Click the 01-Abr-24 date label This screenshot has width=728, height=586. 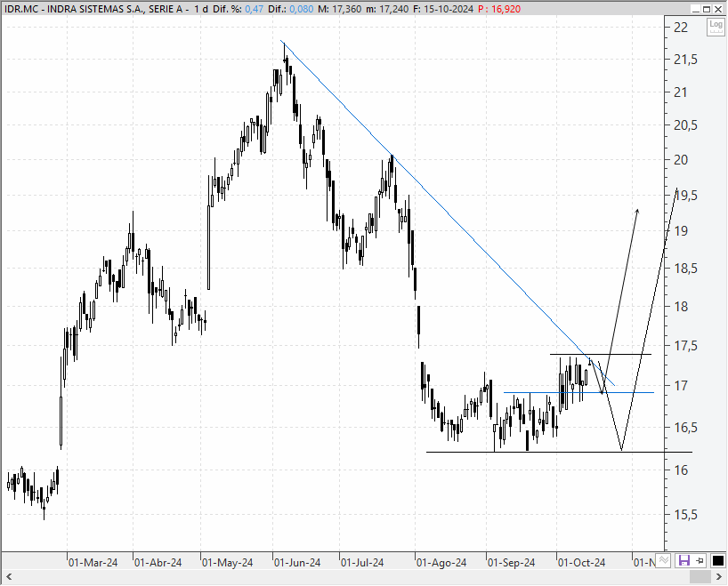[158, 563]
